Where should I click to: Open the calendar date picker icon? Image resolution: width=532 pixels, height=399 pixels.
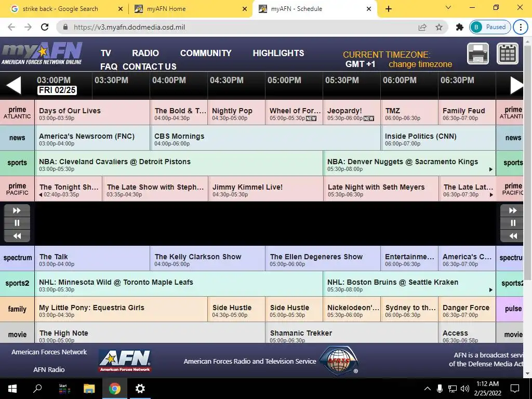[x=508, y=54]
